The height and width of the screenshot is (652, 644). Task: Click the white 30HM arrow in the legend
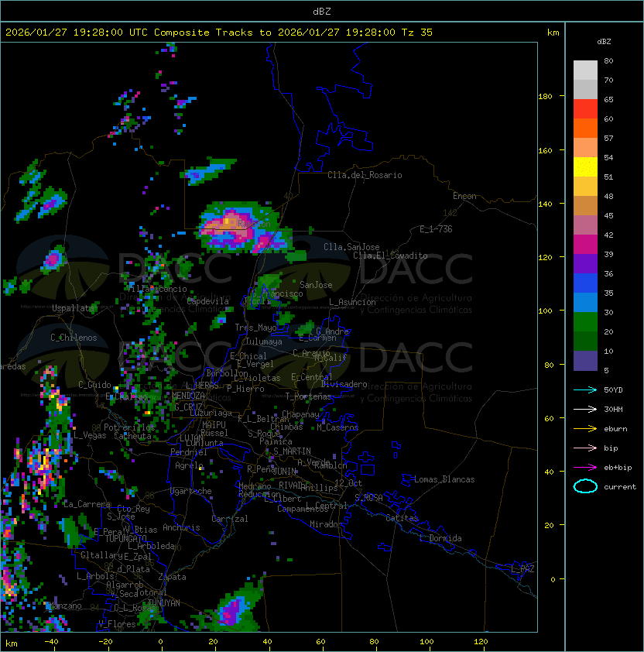585,410
